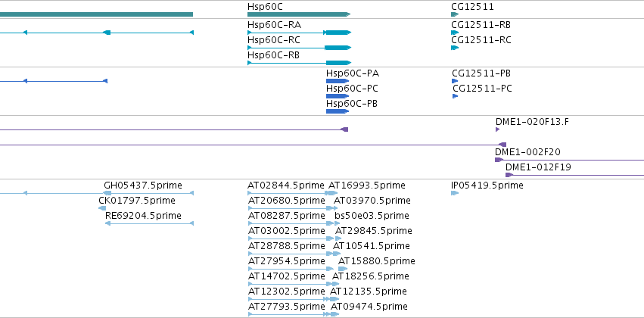Screen dimensions: 644x318
Task: Click the CG12511-PB protein label
Action: (x=481, y=73)
